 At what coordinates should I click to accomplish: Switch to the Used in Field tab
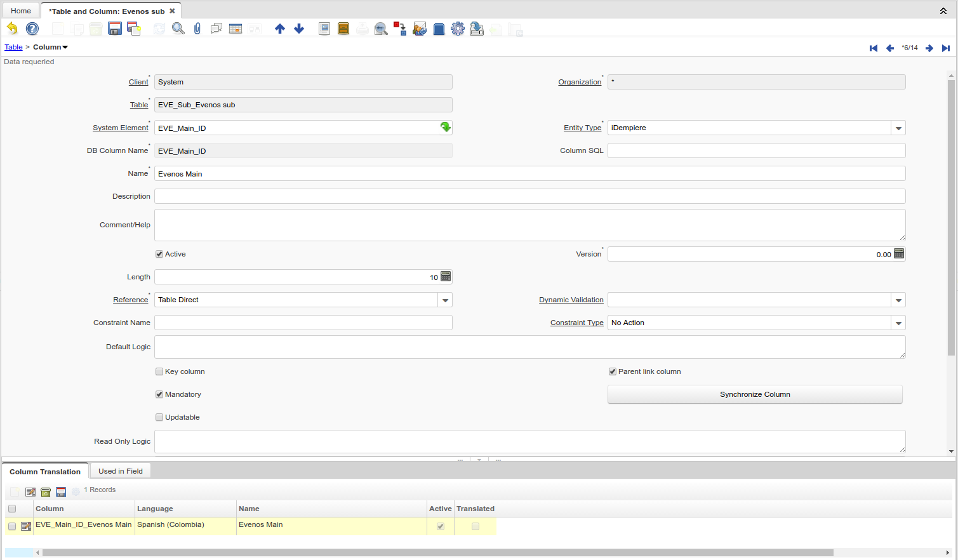click(121, 471)
